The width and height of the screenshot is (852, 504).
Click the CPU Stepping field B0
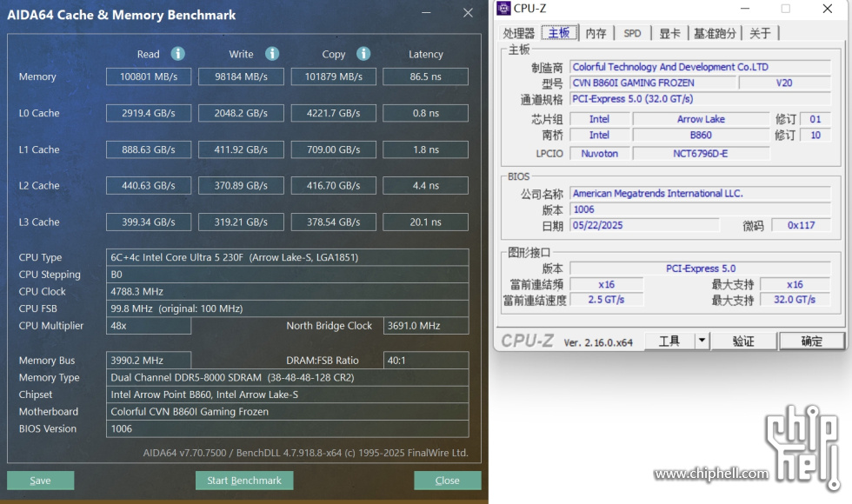[288, 275]
